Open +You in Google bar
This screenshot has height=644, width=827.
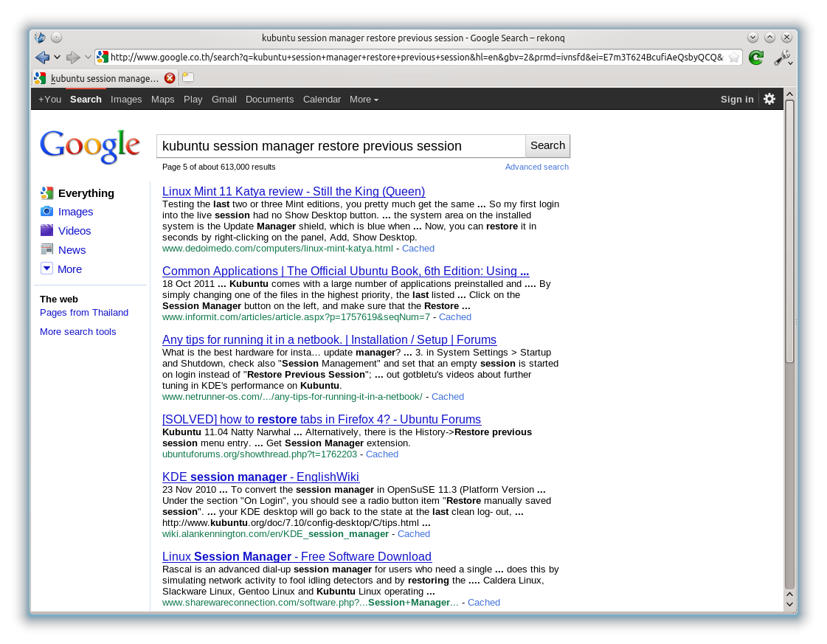click(x=49, y=99)
